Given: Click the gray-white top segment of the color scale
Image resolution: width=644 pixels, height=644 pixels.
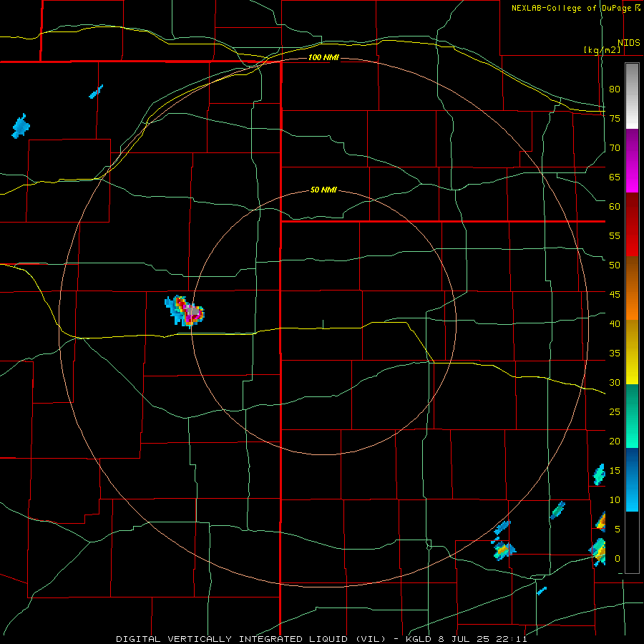Looking at the screenshot, I should pyautogui.click(x=632, y=96).
